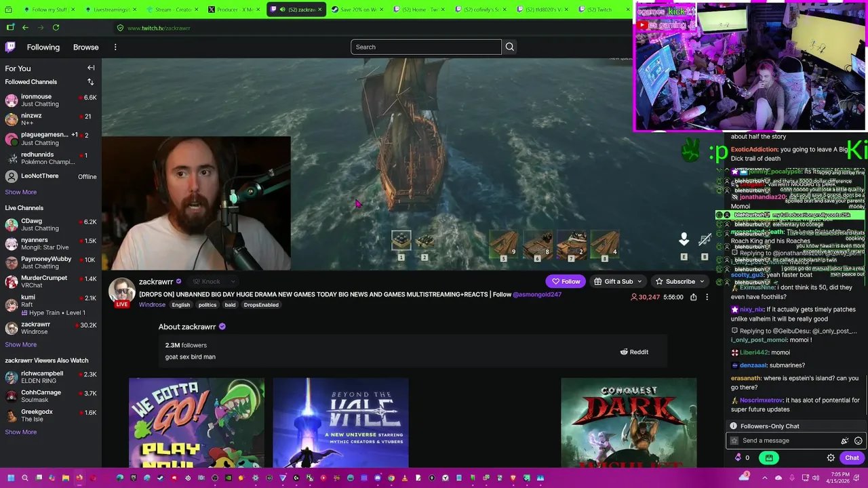Switch to Save 20% Steam browser tab
This screenshot has width=868, height=488.
(x=356, y=9)
